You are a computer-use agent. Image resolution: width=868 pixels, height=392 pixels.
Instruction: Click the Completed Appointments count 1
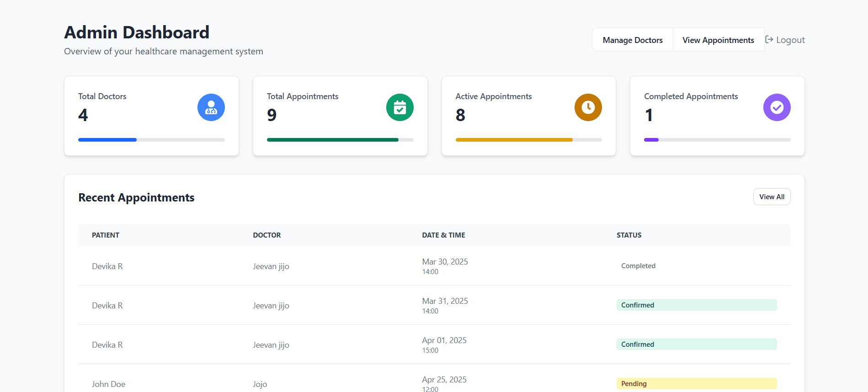click(x=649, y=115)
